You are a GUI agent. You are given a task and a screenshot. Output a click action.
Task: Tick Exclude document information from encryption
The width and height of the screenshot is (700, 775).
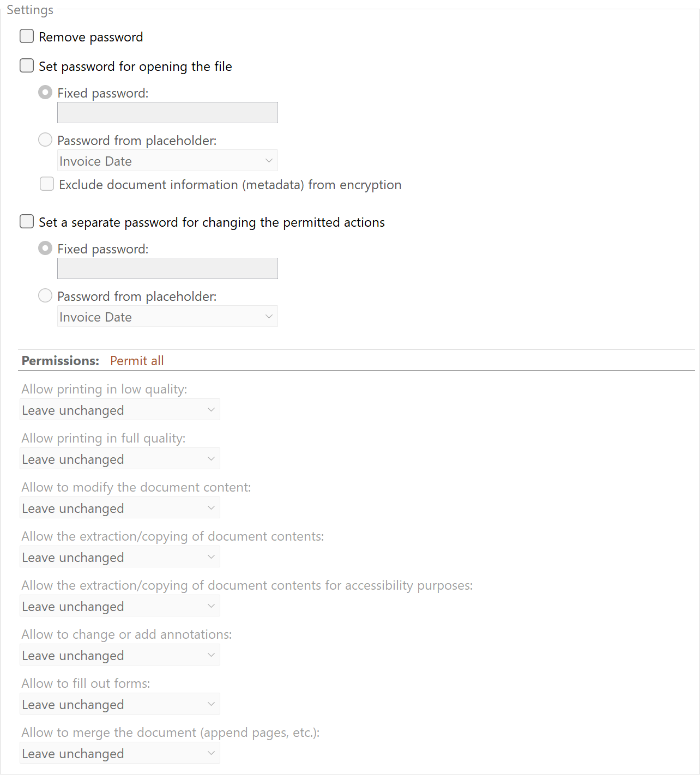(x=47, y=184)
